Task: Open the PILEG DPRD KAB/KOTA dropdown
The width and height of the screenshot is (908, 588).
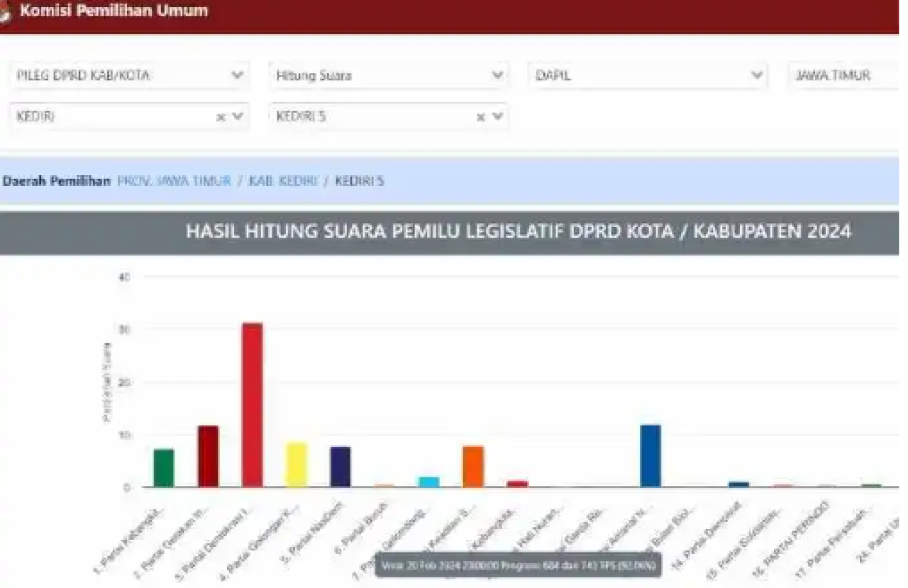Action: pos(129,75)
